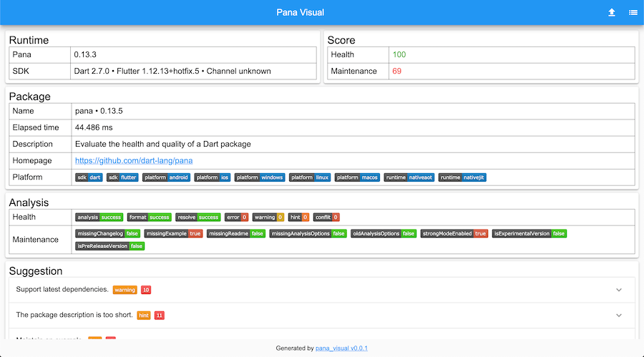Screen dimensions: 644x357
Task: Select the 'isExperimentalVersion false' badge
Action: pyautogui.click(x=530, y=234)
